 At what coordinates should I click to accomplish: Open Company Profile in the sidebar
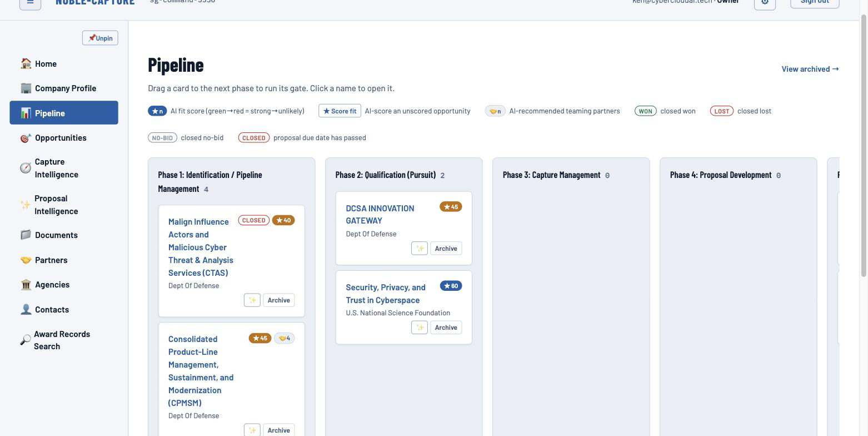[64, 88]
